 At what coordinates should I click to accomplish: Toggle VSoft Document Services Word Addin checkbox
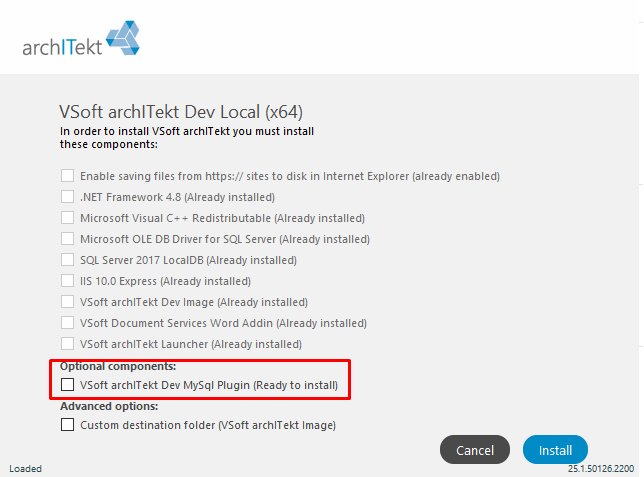point(67,323)
